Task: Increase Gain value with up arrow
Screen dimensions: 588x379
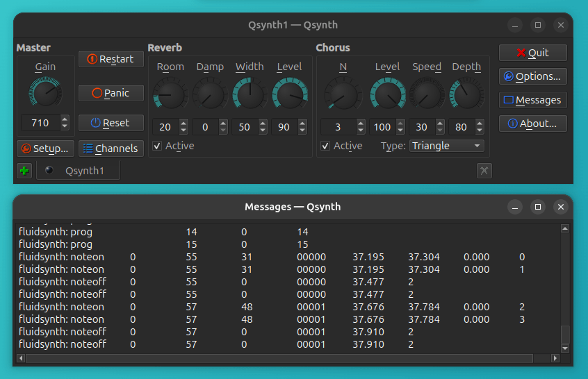Action: click(x=65, y=119)
